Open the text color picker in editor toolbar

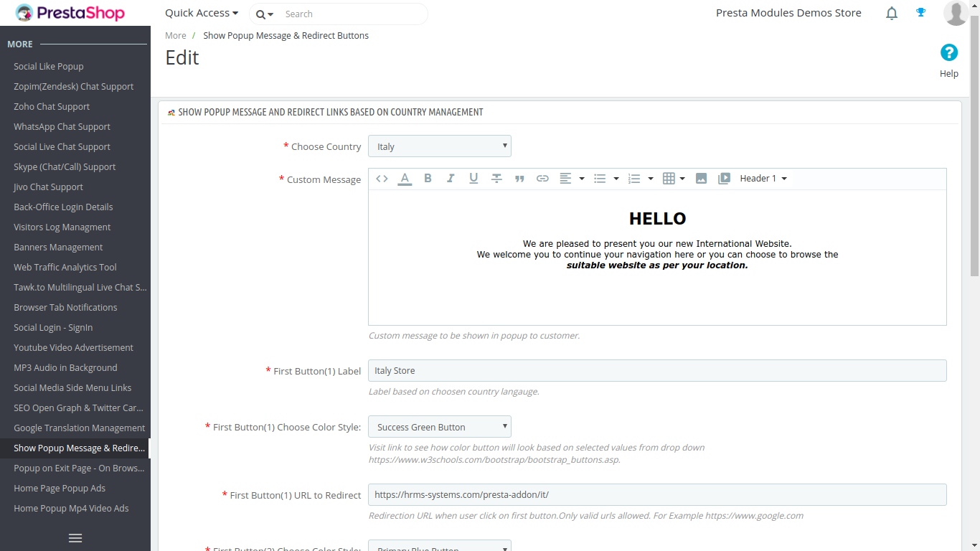coord(405,179)
